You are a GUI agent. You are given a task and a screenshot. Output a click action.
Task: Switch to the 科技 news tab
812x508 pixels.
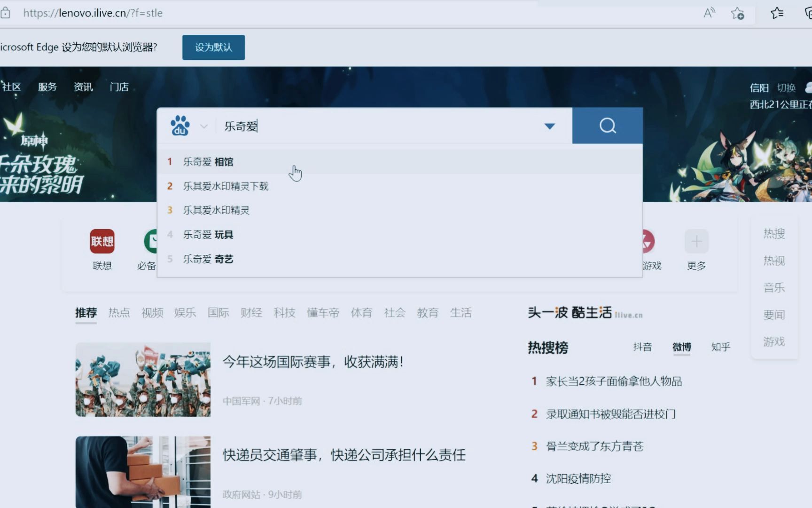click(x=285, y=313)
